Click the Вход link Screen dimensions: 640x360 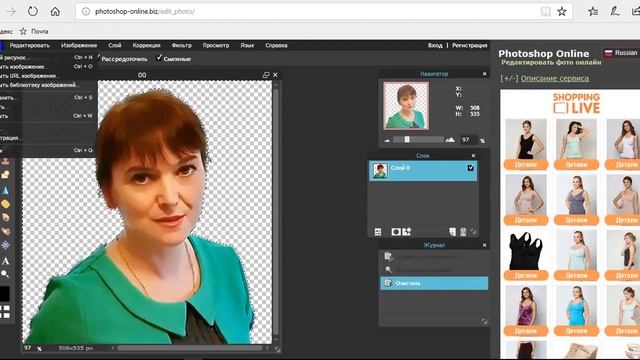(x=435, y=45)
